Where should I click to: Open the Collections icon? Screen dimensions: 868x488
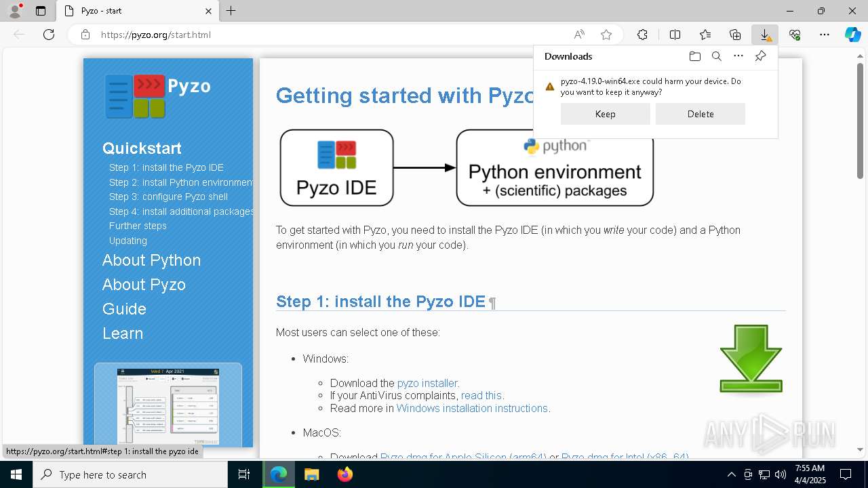point(735,35)
